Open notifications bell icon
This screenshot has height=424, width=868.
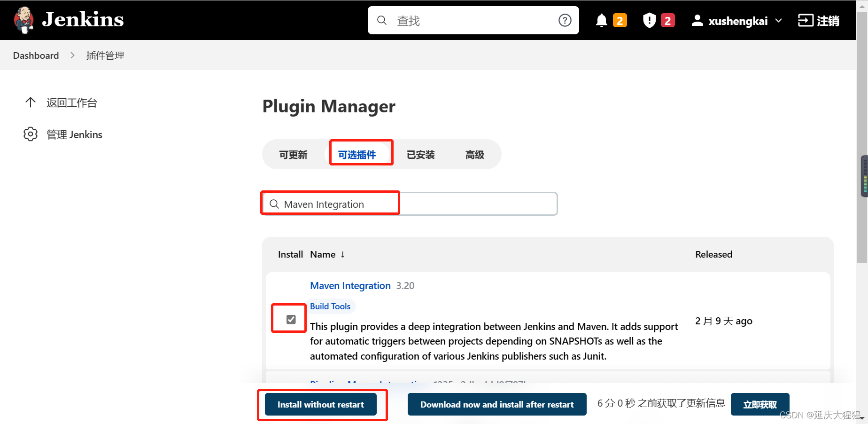click(602, 21)
